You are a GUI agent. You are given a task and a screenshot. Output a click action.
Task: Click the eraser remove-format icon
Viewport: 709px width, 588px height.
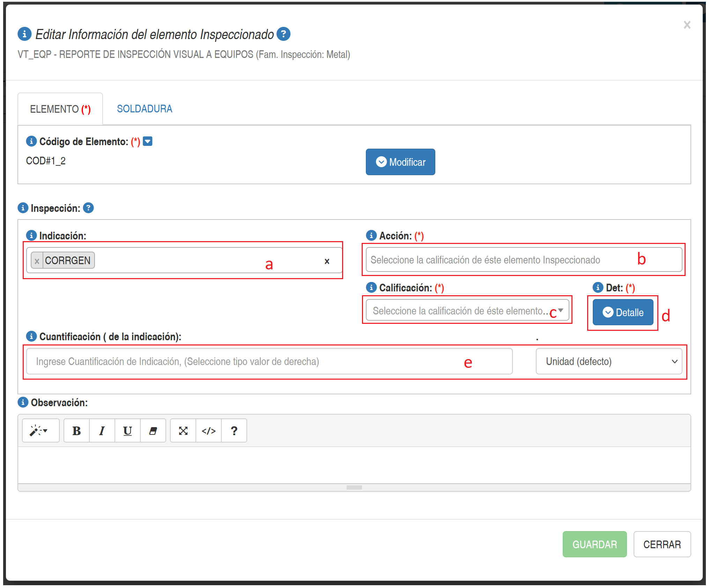(x=153, y=431)
